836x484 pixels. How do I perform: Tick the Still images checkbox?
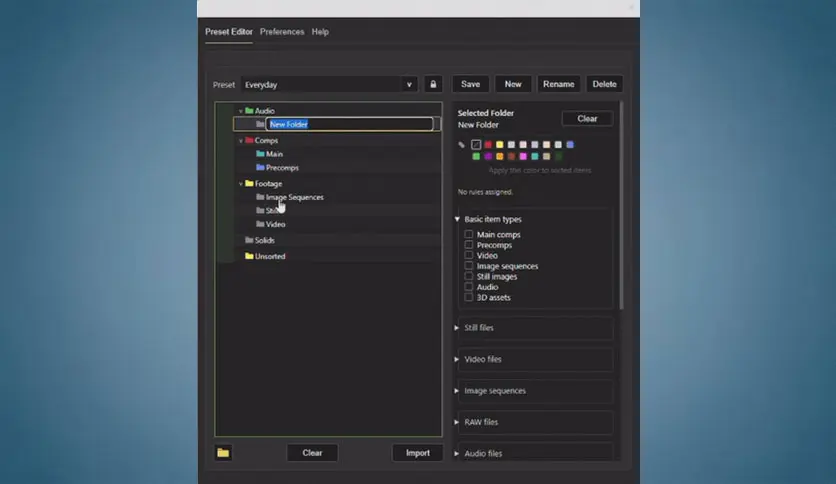pos(469,276)
